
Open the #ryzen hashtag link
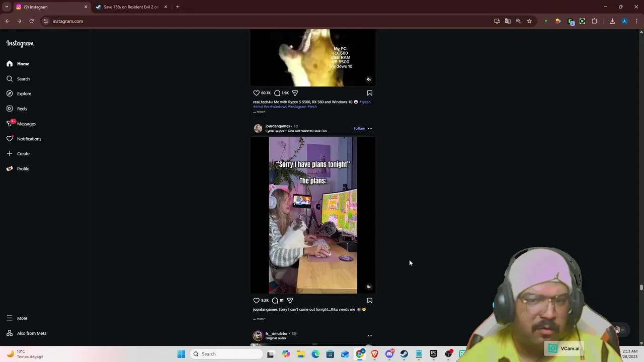click(365, 102)
